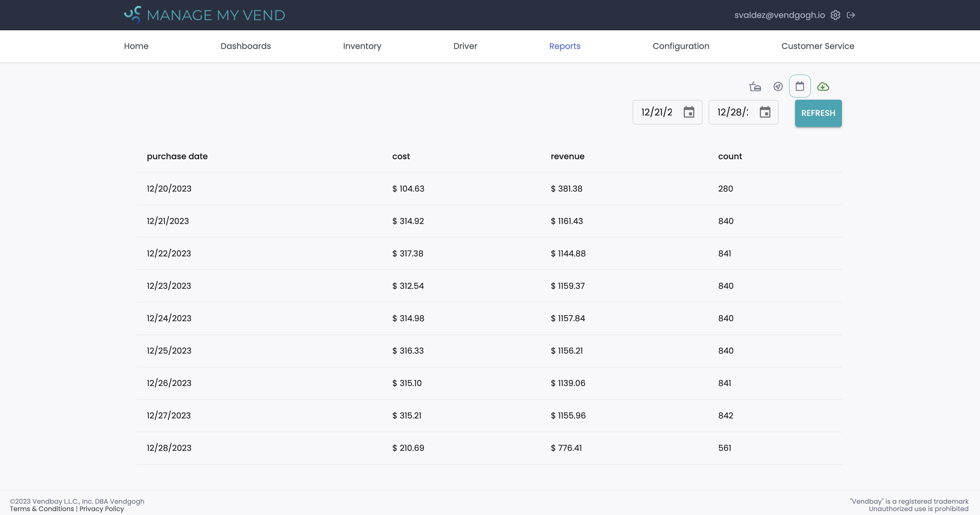Screen dimensions: 980x515
Task: Navigate to the Dashboards section
Action: point(246,46)
